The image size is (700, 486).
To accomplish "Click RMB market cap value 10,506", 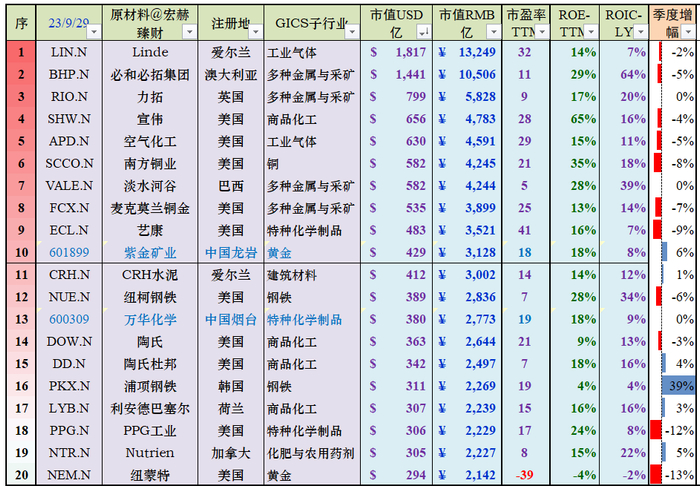I will click(477, 75).
